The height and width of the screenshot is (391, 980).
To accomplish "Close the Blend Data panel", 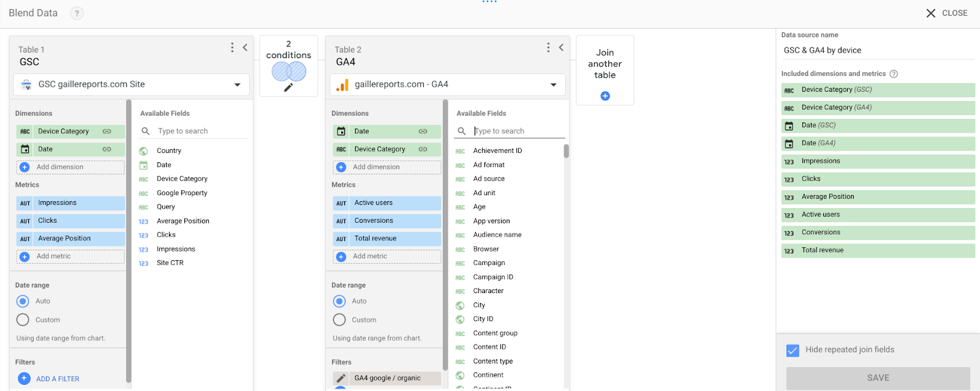I will click(x=947, y=13).
